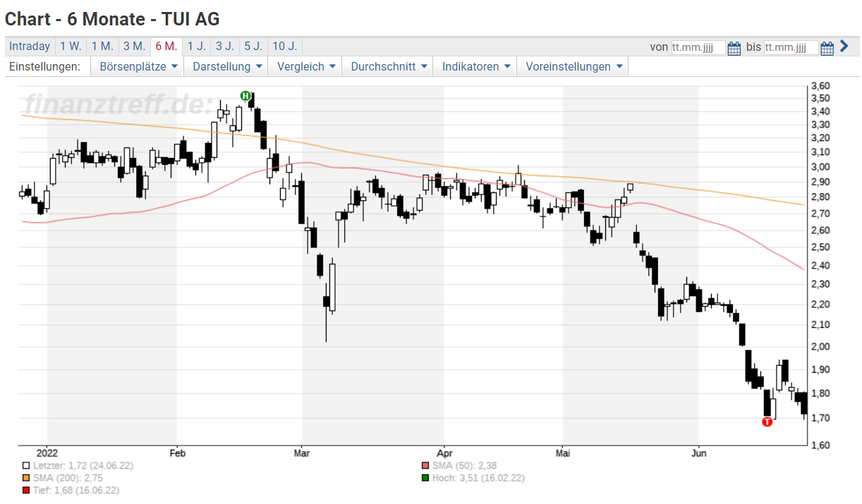
Task: Focus the von date input field
Action: pos(698,48)
